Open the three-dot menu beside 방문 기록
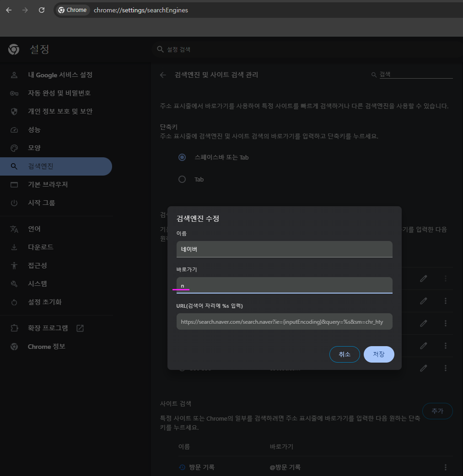 (x=445, y=467)
